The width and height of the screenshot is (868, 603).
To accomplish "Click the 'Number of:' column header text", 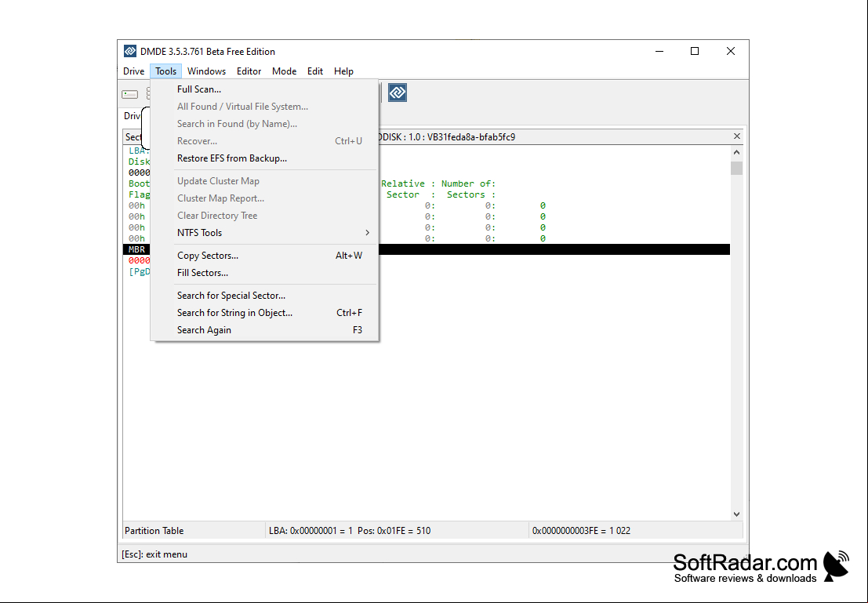I will click(468, 183).
